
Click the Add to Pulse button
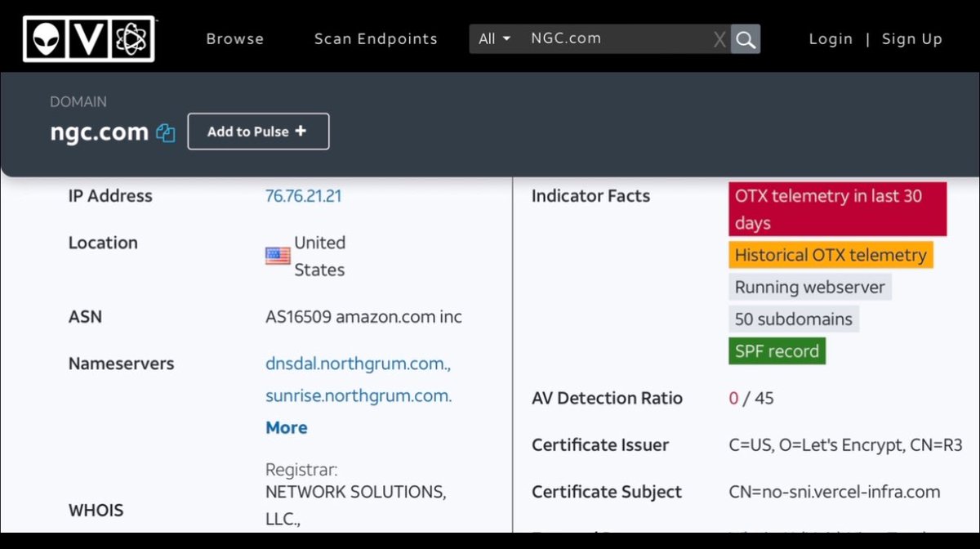pyautogui.click(x=258, y=132)
